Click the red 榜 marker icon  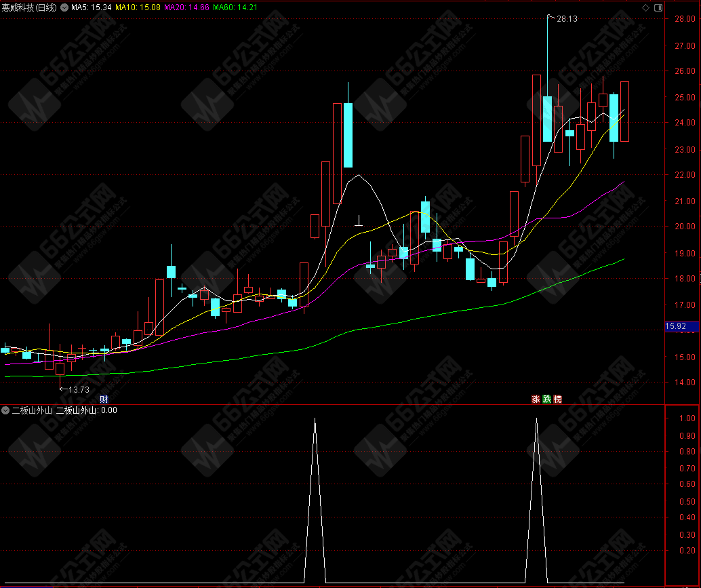(x=558, y=399)
